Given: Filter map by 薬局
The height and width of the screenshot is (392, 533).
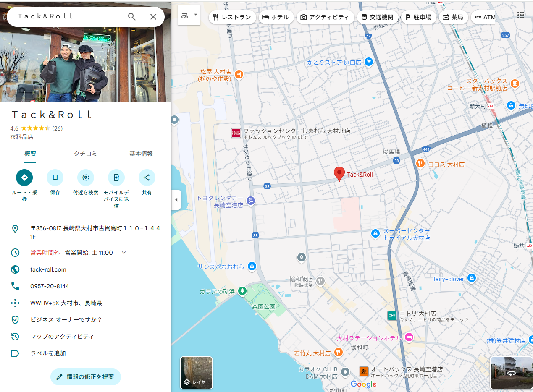Looking at the screenshot, I should (x=453, y=17).
